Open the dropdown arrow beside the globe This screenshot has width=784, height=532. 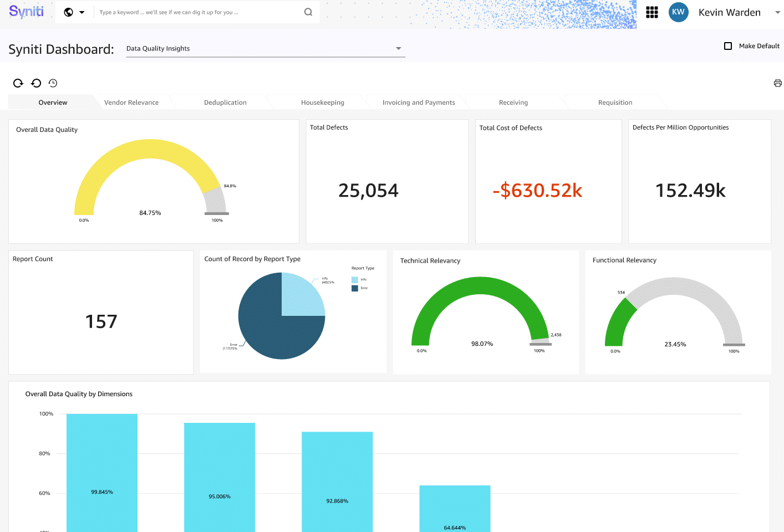[x=82, y=12]
